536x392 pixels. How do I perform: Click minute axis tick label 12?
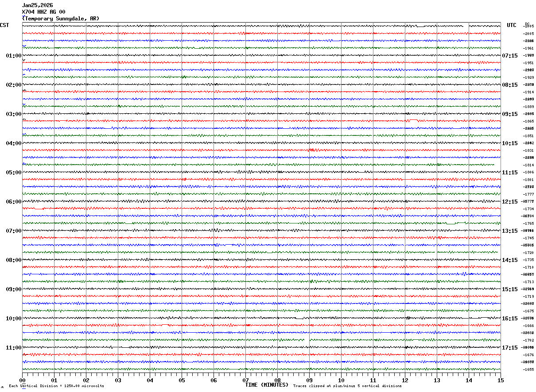(405, 380)
